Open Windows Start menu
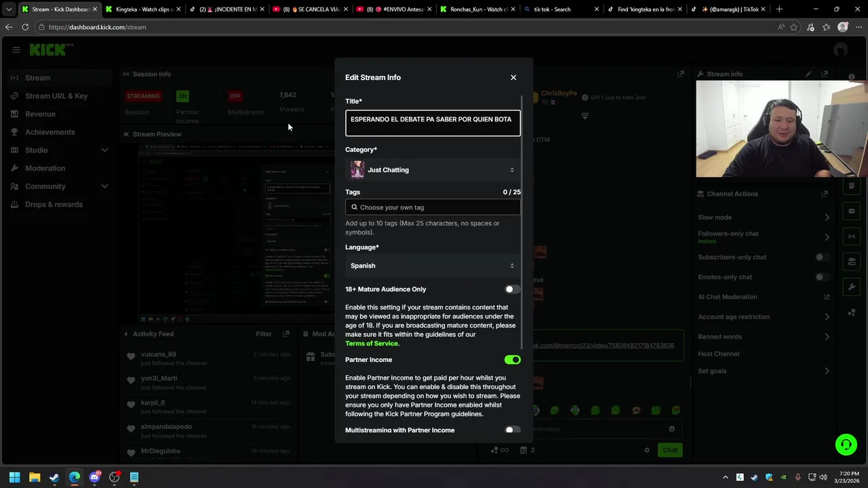This screenshot has height=488, width=868. click(x=14, y=477)
